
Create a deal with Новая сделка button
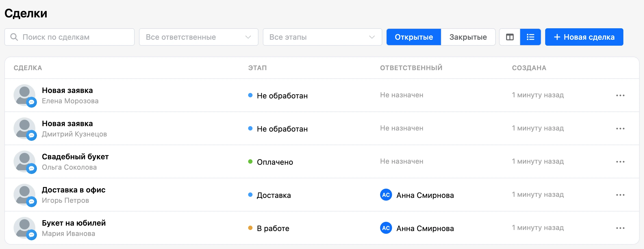[584, 37]
